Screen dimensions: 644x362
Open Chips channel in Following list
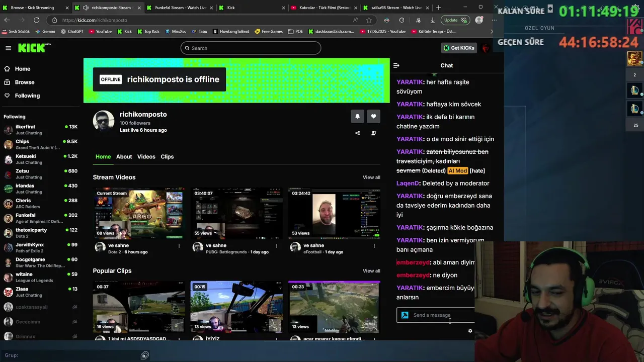coord(41,144)
